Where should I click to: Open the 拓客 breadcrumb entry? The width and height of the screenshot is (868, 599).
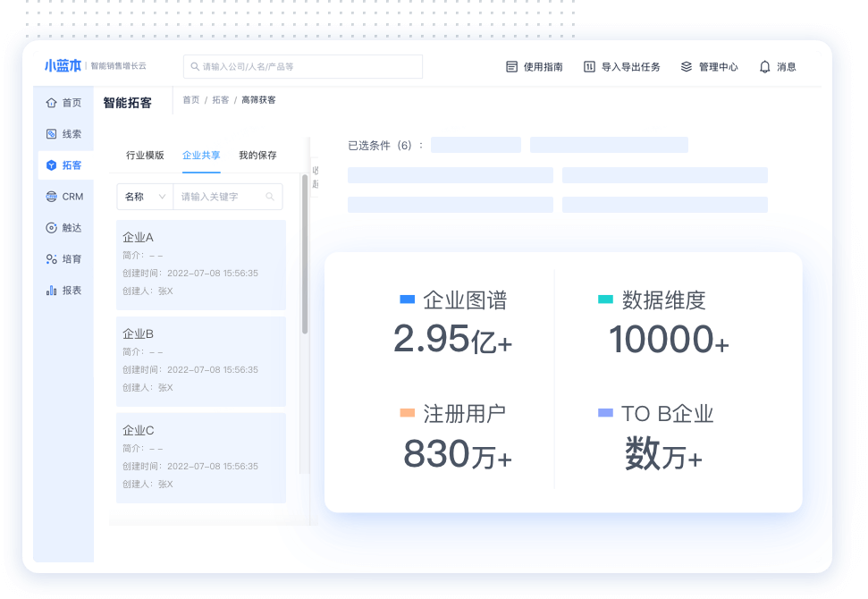pos(221,100)
